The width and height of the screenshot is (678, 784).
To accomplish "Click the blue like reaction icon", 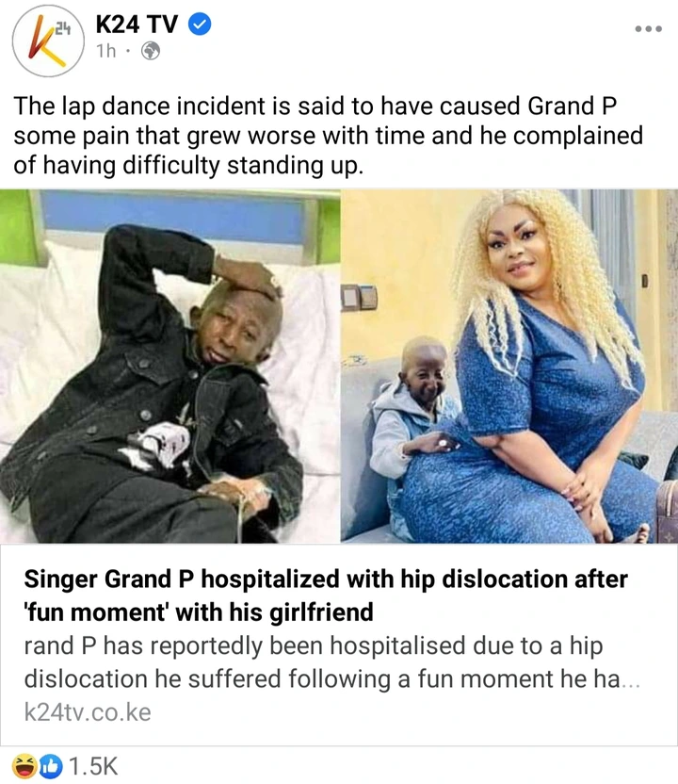I will click(51, 765).
